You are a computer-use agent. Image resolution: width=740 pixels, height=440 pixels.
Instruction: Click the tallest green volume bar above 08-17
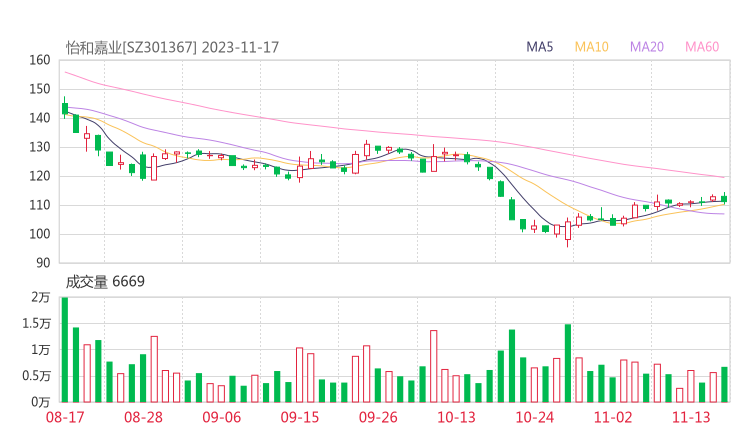point(65,350)
